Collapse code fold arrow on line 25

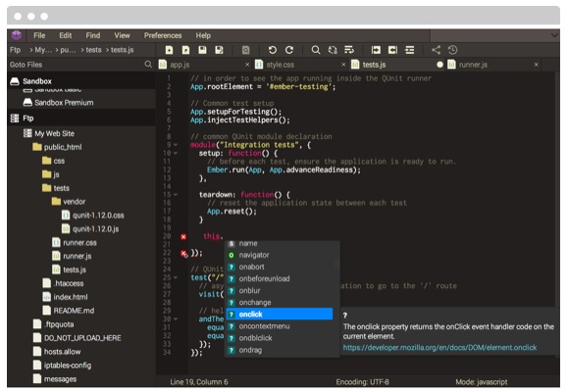(x=176, y=277)
